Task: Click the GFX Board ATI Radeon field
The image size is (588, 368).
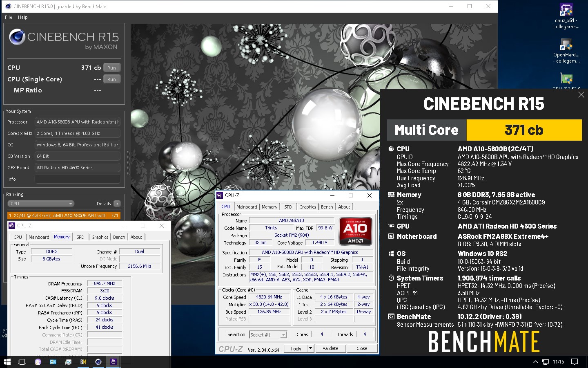Action: [78, 168]
